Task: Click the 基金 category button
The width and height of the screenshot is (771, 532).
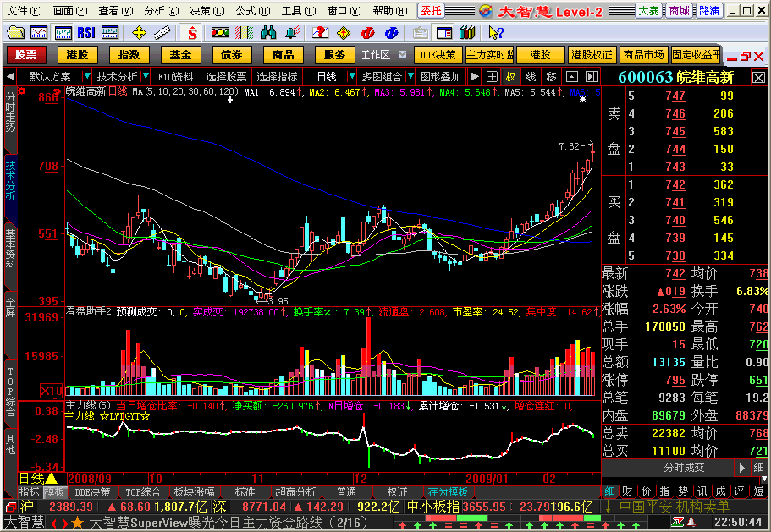Action: pyautogui.click(x=180, y=54)
